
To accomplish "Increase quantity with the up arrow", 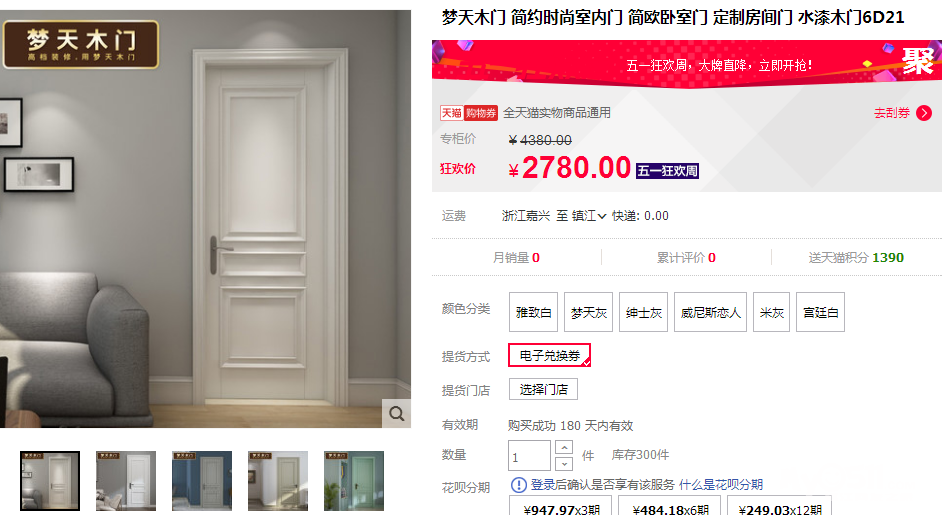I will pos(564,448).
